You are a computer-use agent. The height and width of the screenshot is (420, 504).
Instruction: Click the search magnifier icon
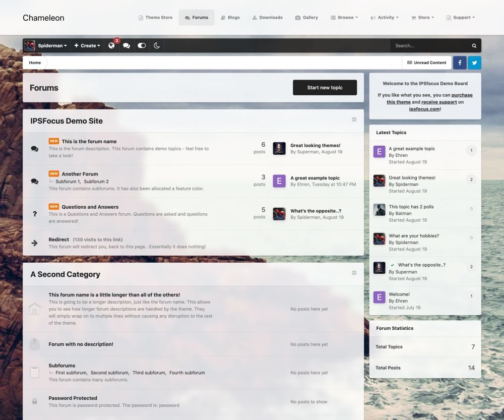[x=474, y=45]
